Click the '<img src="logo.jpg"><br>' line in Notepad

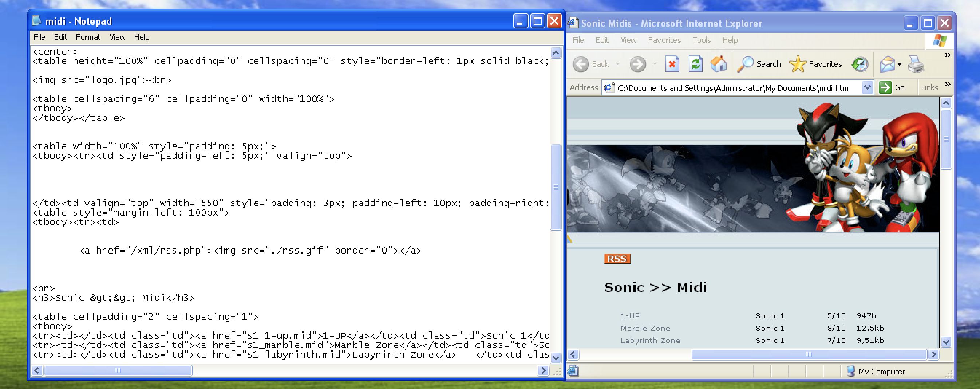click(x=102, y=80)
